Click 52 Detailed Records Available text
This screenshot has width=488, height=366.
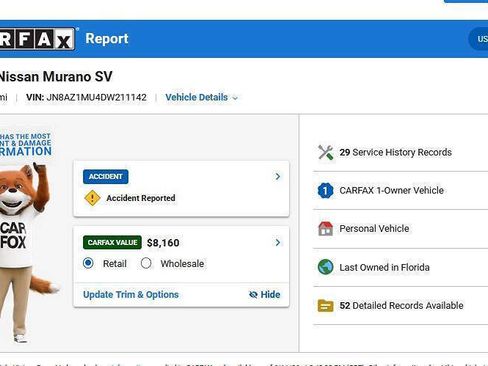(401, 305)
